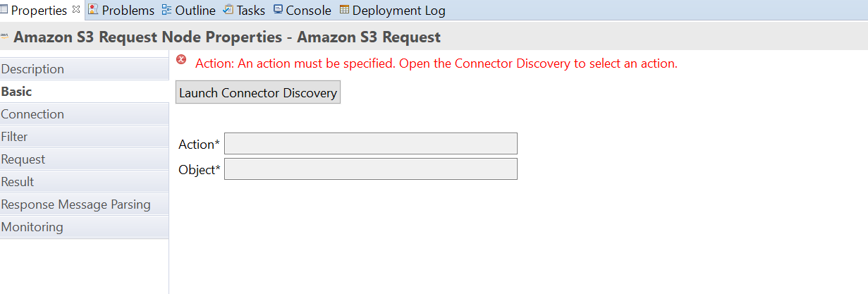Viewport: 868px width, 294px height.
Task: Click the Tasks view tab icon
Action: point(228,10)
